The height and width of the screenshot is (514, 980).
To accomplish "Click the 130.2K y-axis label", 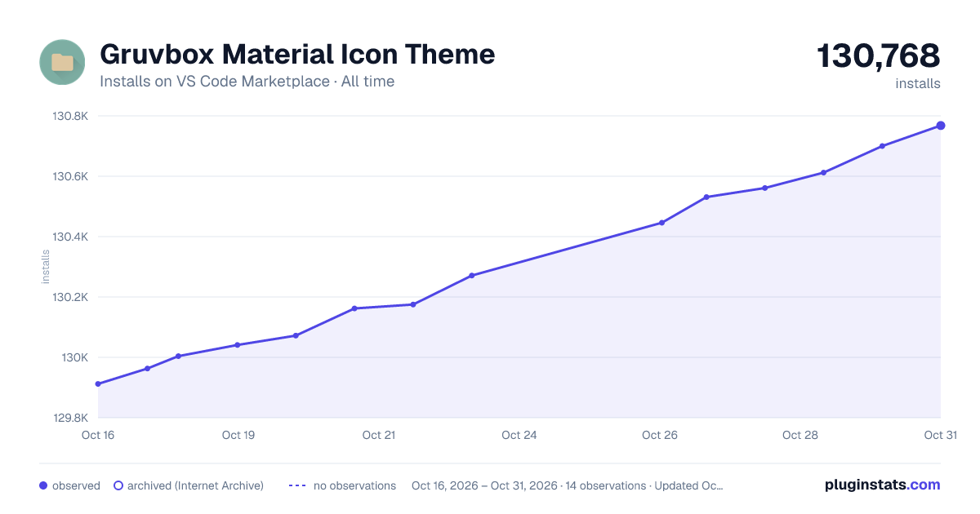I will click(x=70, y=297).
